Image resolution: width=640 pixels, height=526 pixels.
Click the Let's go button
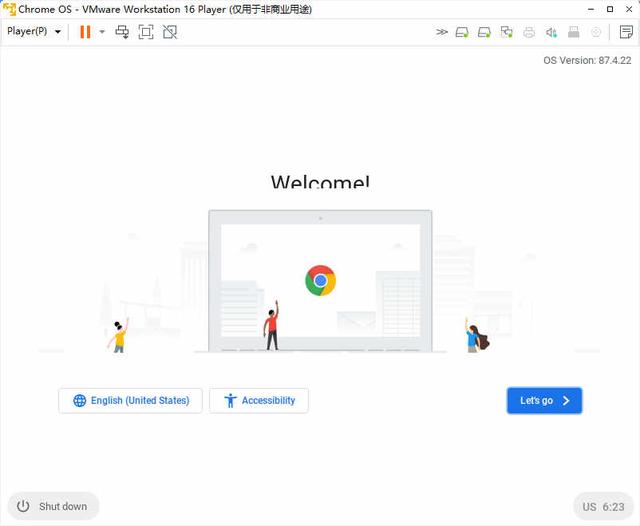pyautogui.click(x=544, y=401)
